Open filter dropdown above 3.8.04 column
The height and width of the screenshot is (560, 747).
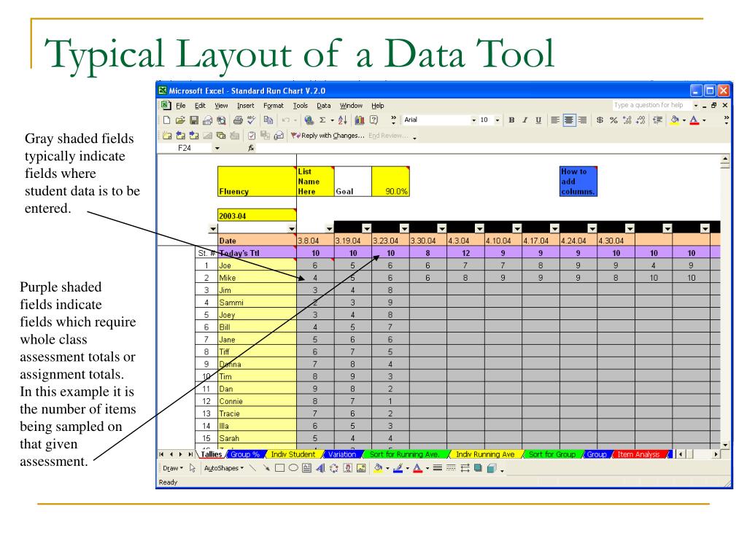click(329, 229)
